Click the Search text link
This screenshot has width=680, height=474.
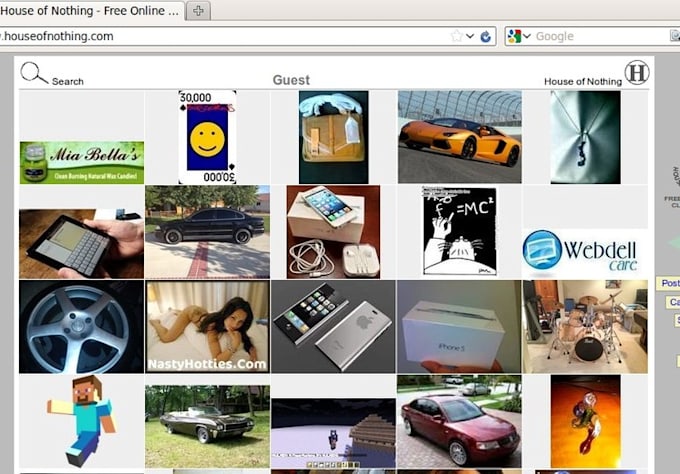click(x=68, y=82)
